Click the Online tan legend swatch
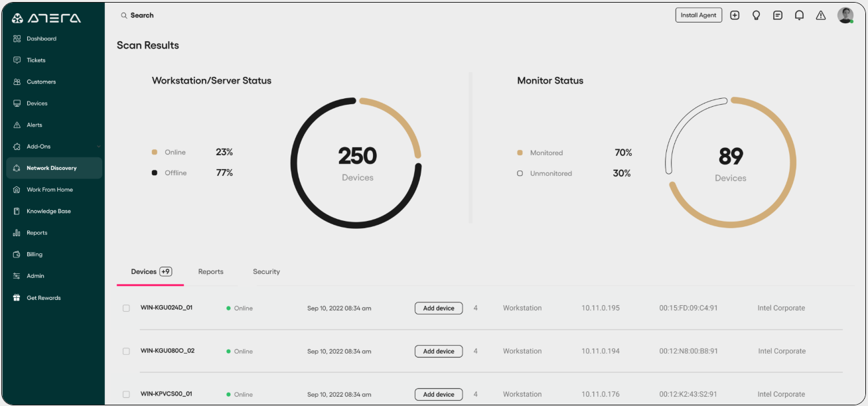This screenshot has width=868, height=406. click(155, 153)
